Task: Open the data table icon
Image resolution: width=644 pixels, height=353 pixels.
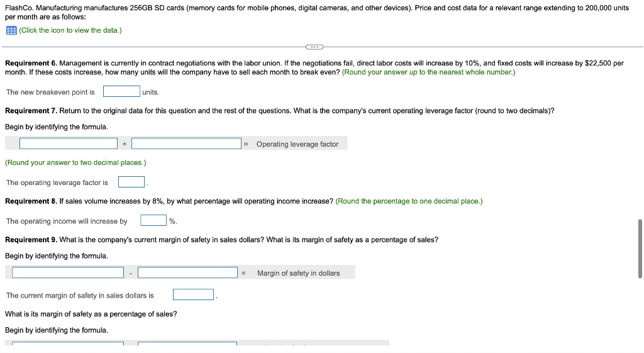Action: pyautogui.click(x=11, y=30)
